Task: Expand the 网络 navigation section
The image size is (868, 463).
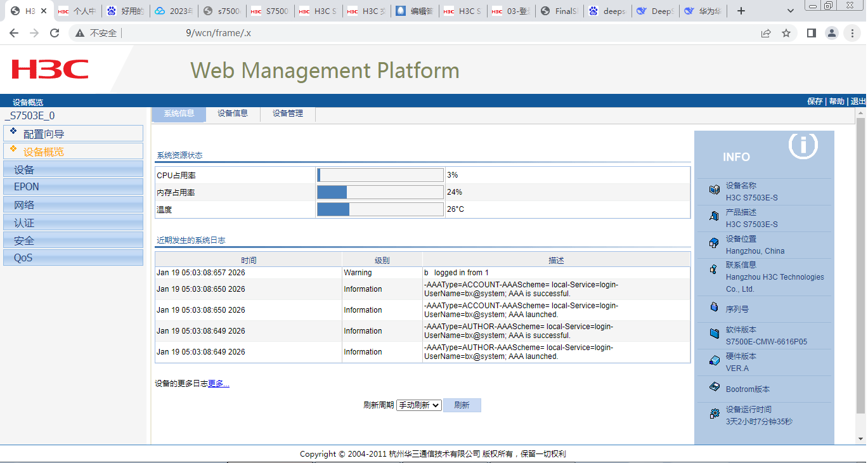Action: 73,205
